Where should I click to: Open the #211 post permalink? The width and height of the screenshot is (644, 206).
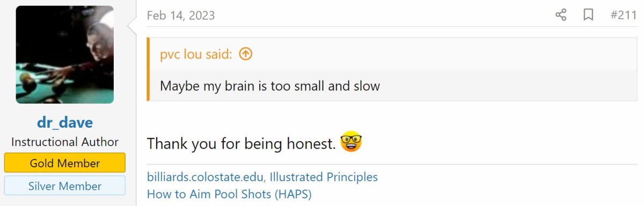[624, 15]
